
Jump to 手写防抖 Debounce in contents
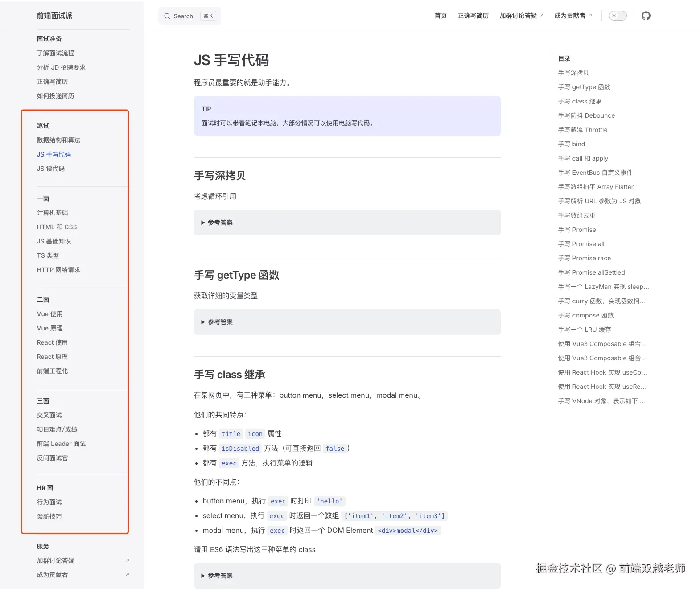coord(586,115)
